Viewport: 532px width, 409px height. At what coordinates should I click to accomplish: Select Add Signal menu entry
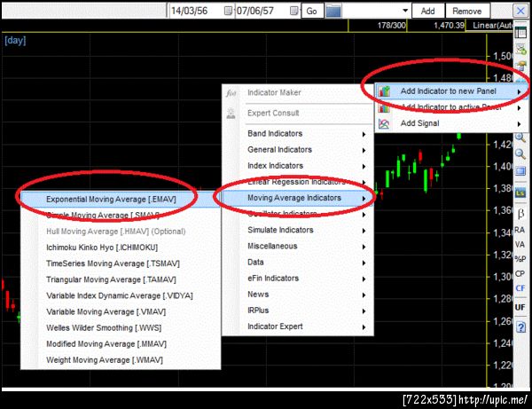pyautogui.click(x=450, y=123)
